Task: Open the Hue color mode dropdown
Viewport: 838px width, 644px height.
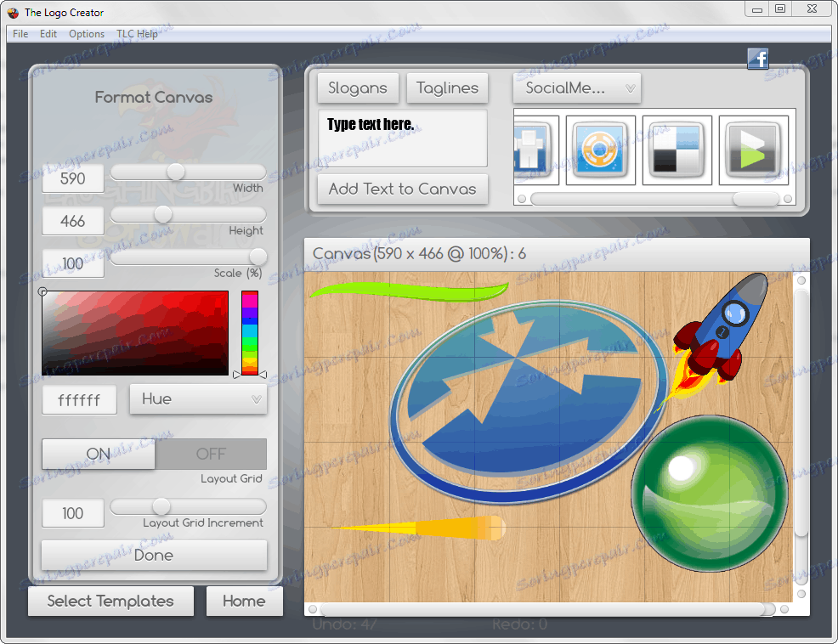Action: [198, 398]
